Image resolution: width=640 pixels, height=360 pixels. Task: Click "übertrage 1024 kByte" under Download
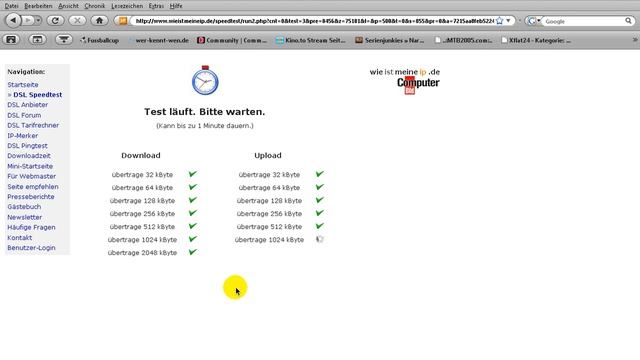click(142, 240)
